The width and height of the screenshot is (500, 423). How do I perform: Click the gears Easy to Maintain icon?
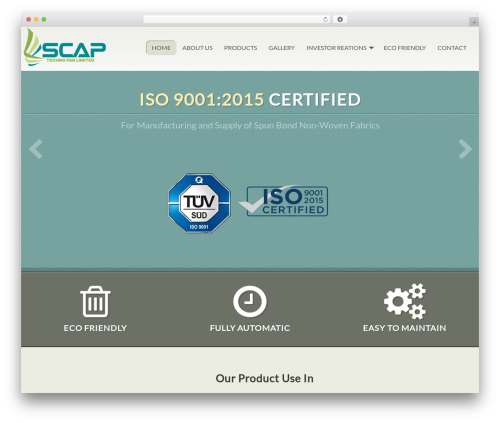pyautogui.click(x=405, y=301)
